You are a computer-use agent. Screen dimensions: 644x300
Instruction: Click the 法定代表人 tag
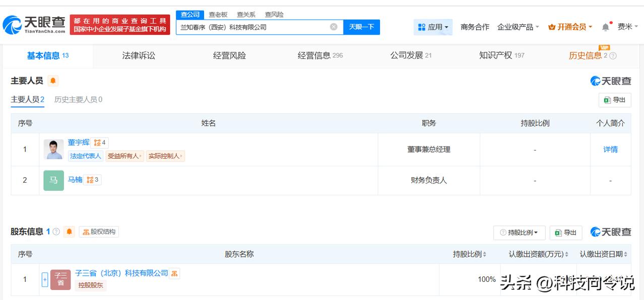click(86, 156)
